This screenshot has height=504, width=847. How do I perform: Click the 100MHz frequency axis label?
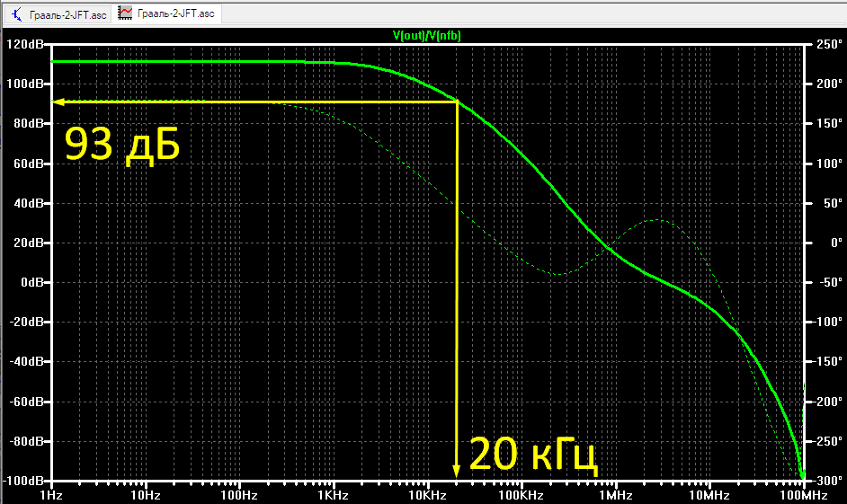(803, 495)
